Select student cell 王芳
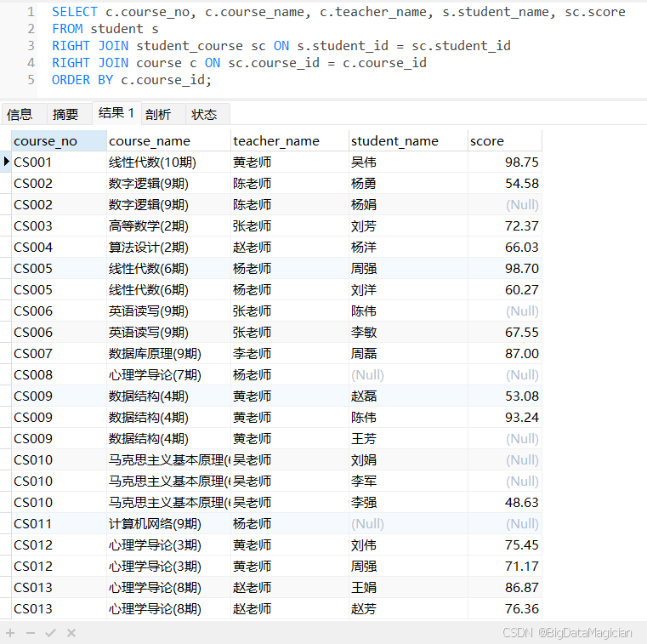 click(408, 438)
